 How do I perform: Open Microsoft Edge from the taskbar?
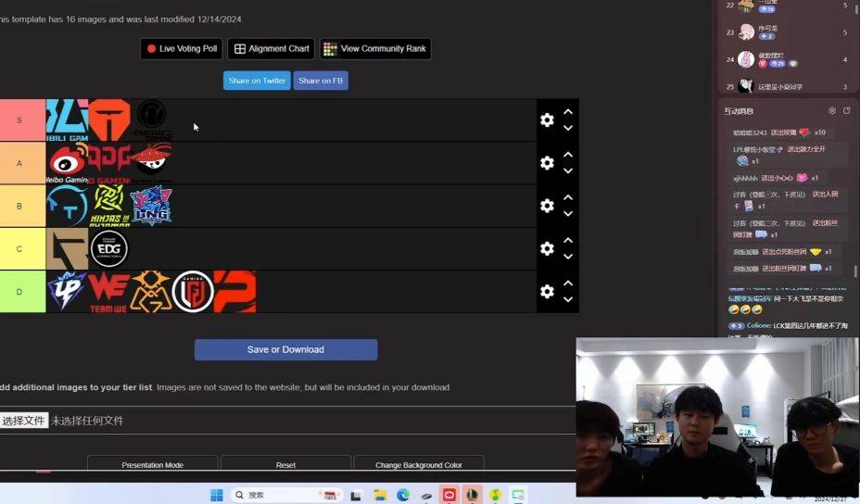403,496
